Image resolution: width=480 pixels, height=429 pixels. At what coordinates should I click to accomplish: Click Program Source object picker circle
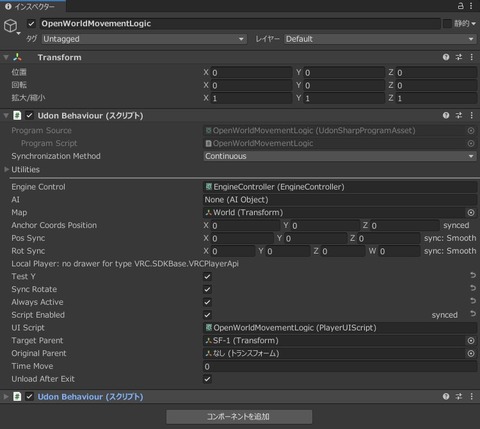(471, 131)
